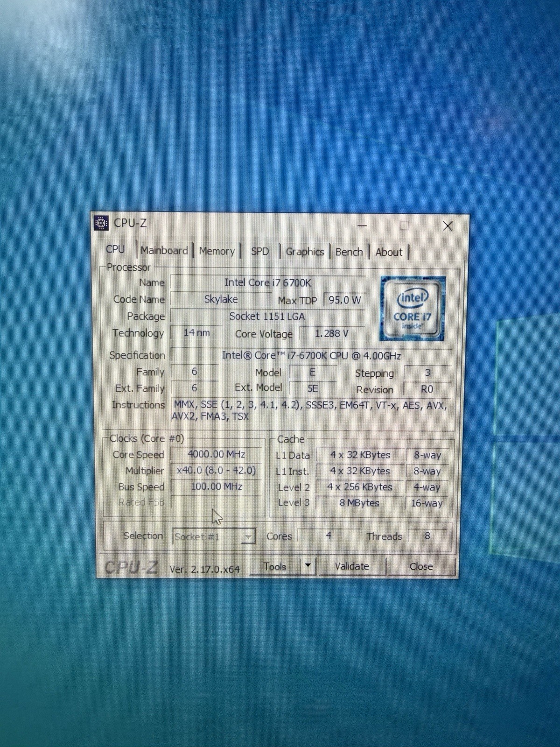560x747 pixels.
Task: Click the Ext. Model value 5E
Action: (313, 389)
